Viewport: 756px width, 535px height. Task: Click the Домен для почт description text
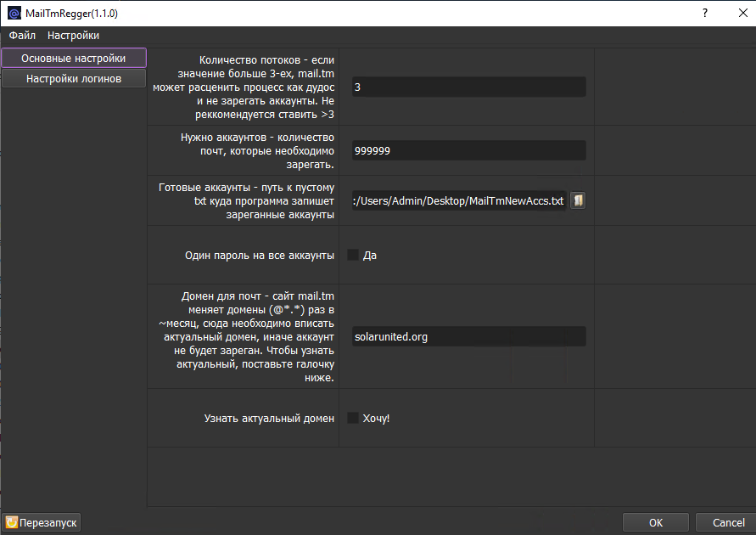pos(246,337)
